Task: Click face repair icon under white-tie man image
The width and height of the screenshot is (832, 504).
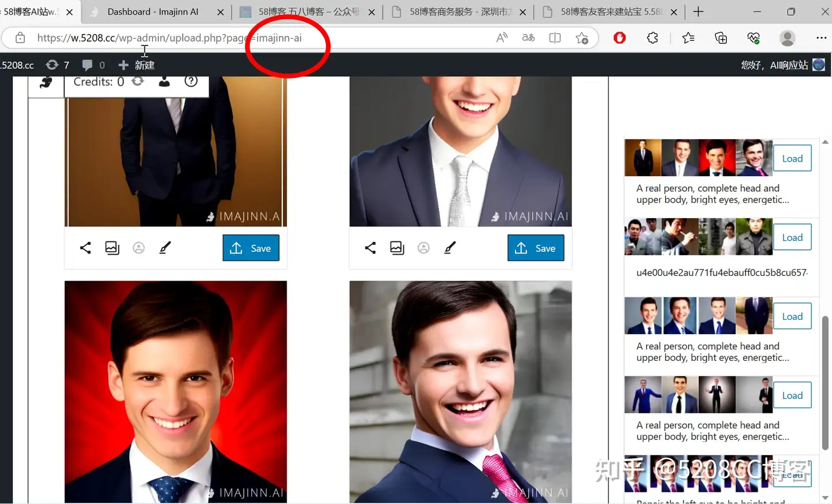Action: [x=424, y=248]
